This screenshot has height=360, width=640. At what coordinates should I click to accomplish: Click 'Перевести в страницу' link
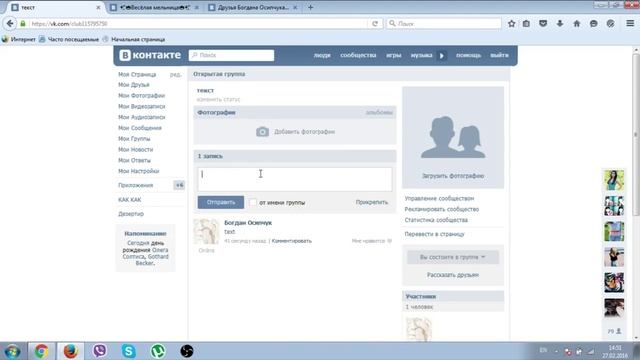coord(434,234)
